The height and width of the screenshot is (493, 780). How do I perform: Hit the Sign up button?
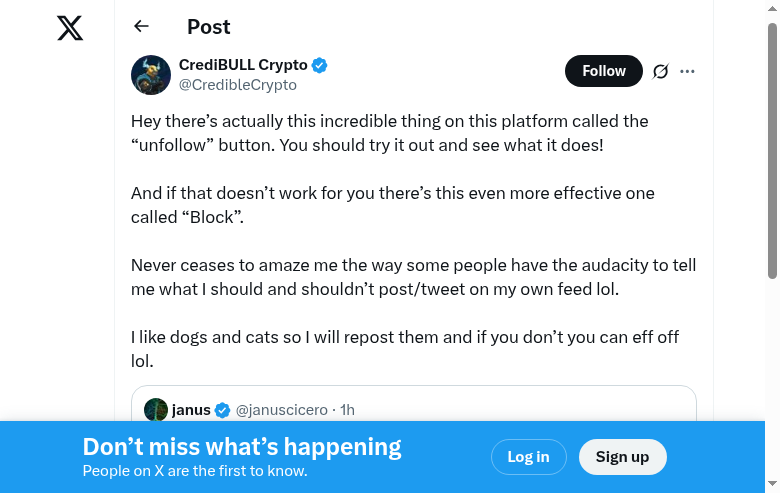622,457
